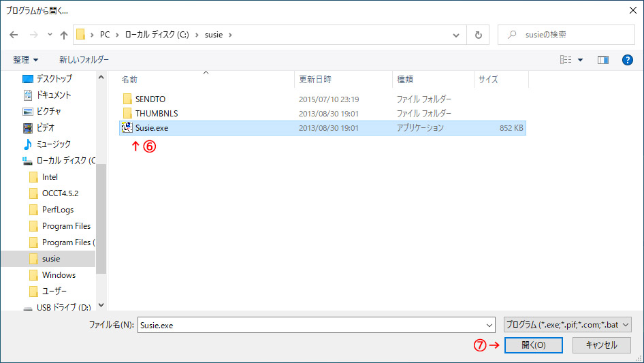Screen dimensions: 644x363
Task: Open the PerfLogs folder in tree
Action: [57, 210]
